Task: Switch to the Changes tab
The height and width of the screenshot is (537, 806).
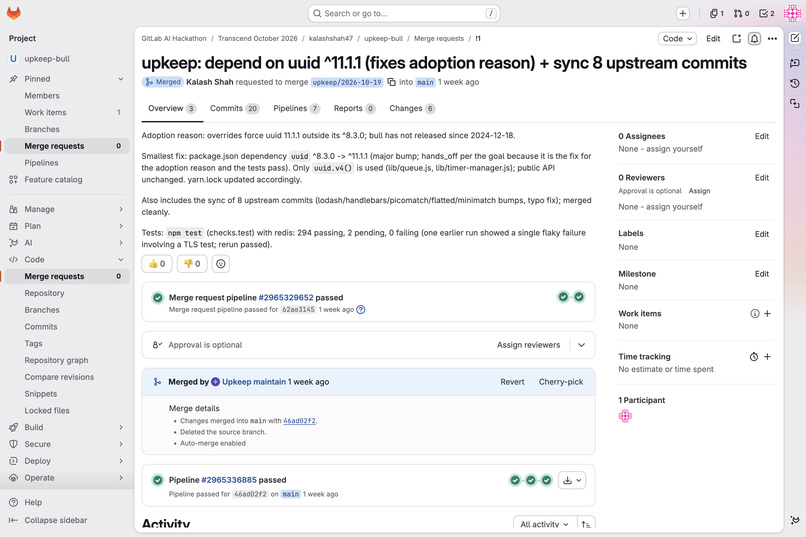Action: [412, 108]
